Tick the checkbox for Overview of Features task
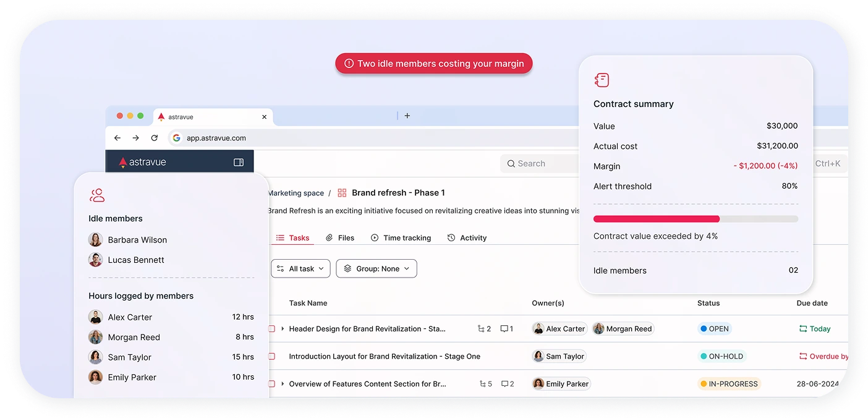This screenshot has height=418, width=868. (271, 384)
